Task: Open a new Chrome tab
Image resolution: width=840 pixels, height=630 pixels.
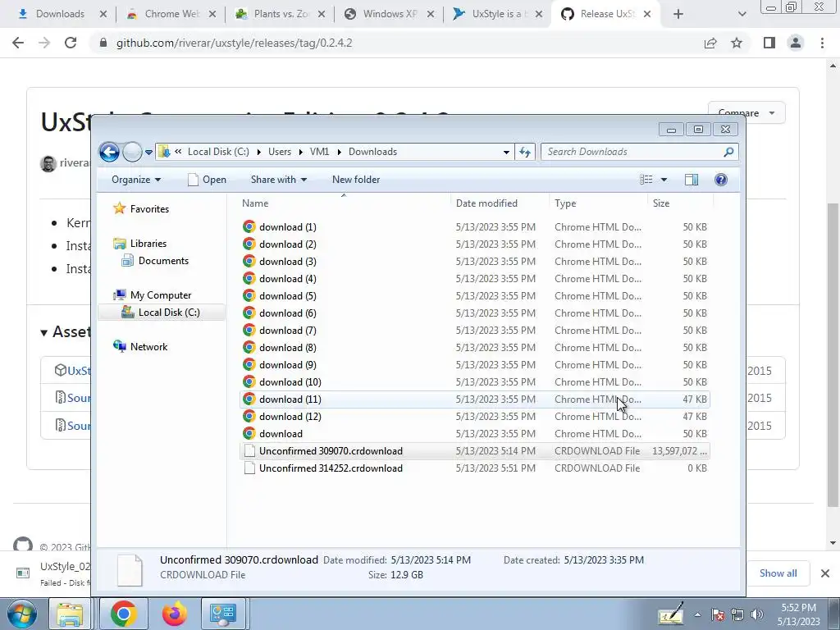Action: tap(678, 14)
